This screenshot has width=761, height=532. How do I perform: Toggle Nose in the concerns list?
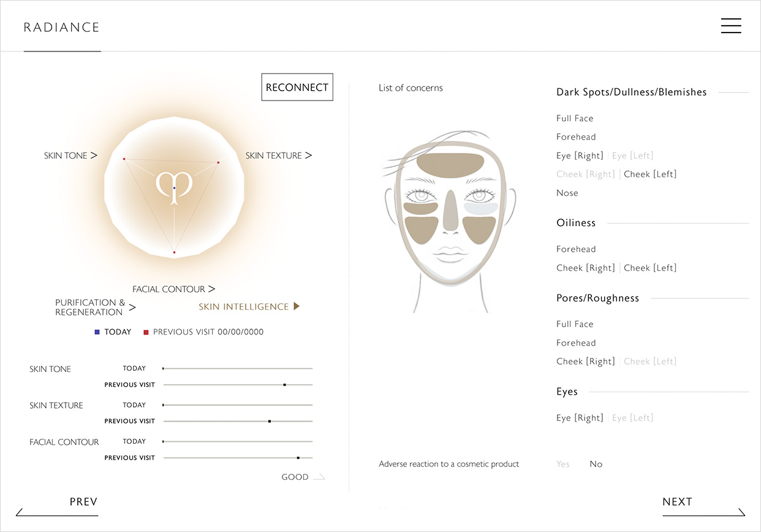[x=567, y=193]
